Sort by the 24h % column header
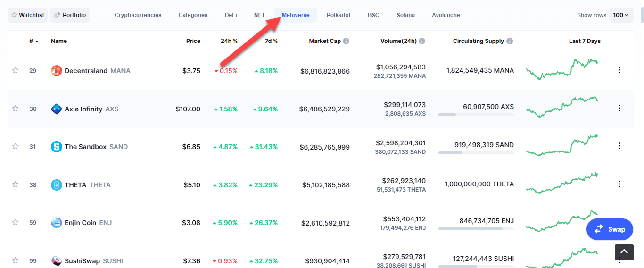The width and height of the screenshot is (644, 268). click(x=229, y=41)
